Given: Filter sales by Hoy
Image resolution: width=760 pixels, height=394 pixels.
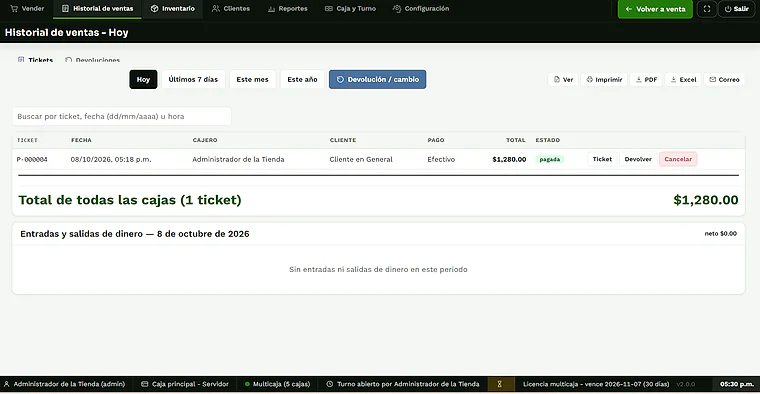Looking at the screenshot, I should pos(143,79).
